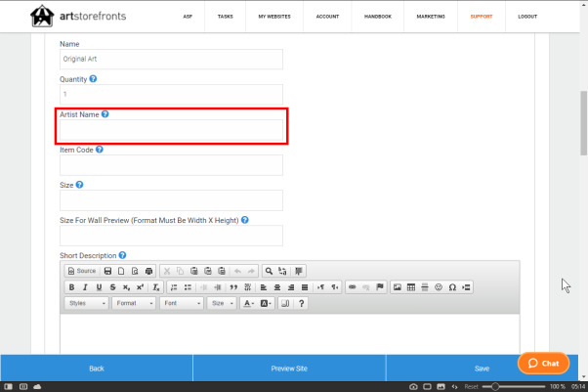
Task: Insert image using the editor toolbar icon
Action: (397, 286)
